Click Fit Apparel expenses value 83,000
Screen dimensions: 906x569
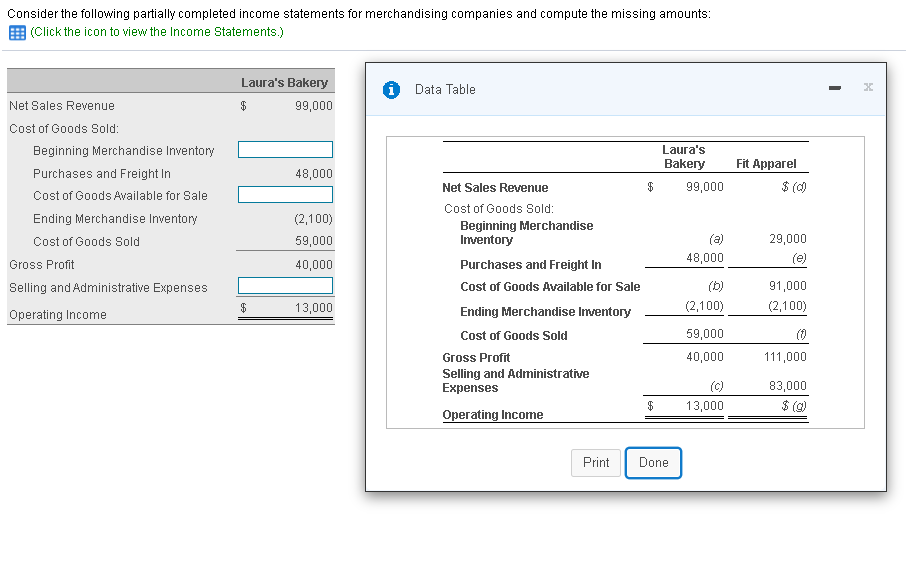point(788,386)
